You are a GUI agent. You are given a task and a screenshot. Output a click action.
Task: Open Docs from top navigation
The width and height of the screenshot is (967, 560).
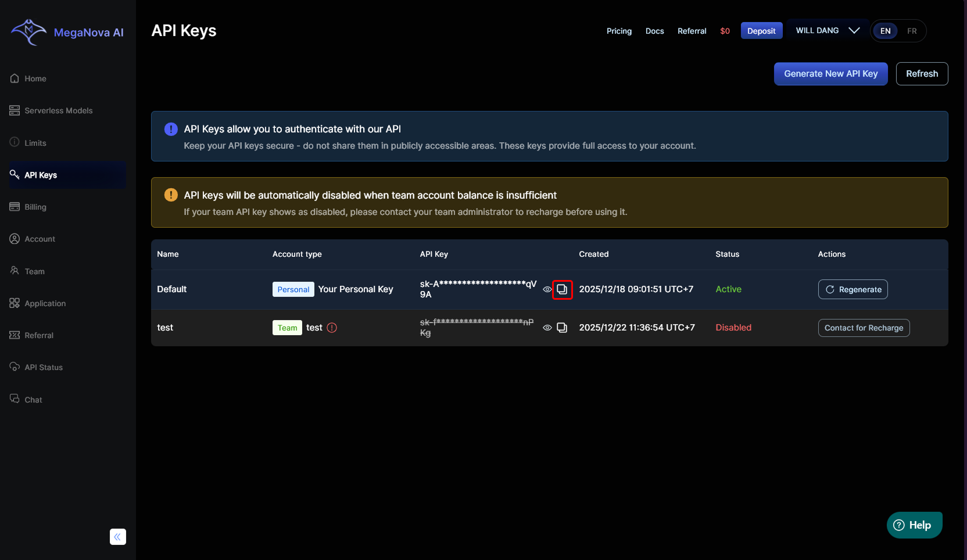654,31
